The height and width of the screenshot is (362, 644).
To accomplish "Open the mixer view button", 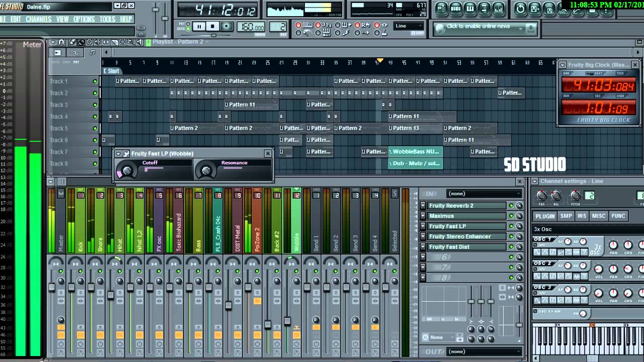I will [x=498, y=9].
